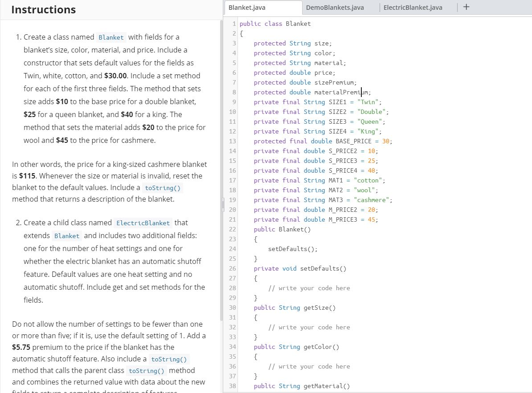Click line 6 'protected double price;'
The height and width of the screenshot is (393, 532).
point(294,73)
